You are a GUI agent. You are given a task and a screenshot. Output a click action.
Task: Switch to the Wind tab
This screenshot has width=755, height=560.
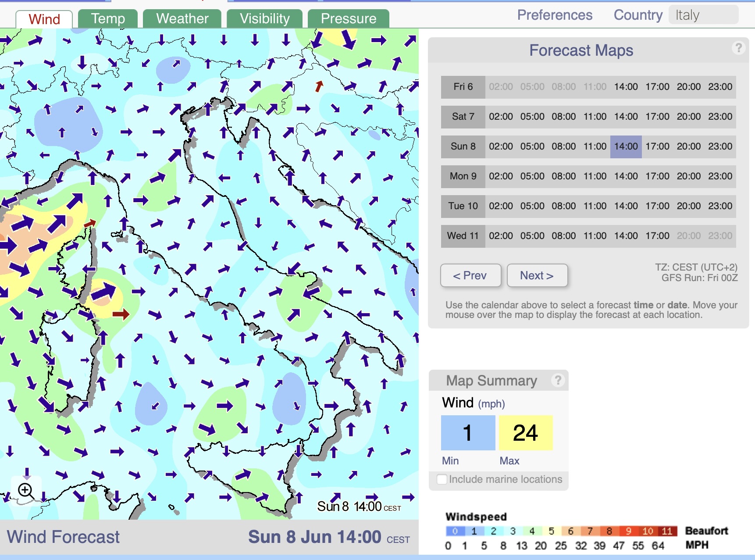44,19
